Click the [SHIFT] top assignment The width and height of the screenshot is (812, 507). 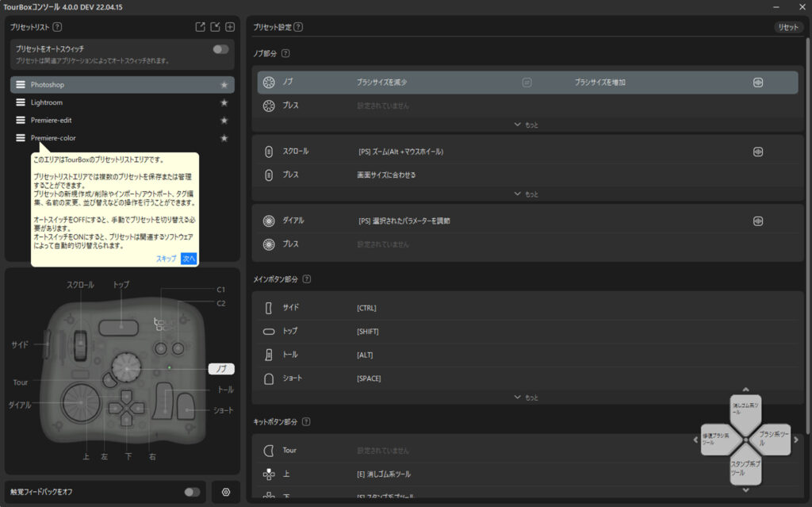pyautogui.click(x=368, y=332)
